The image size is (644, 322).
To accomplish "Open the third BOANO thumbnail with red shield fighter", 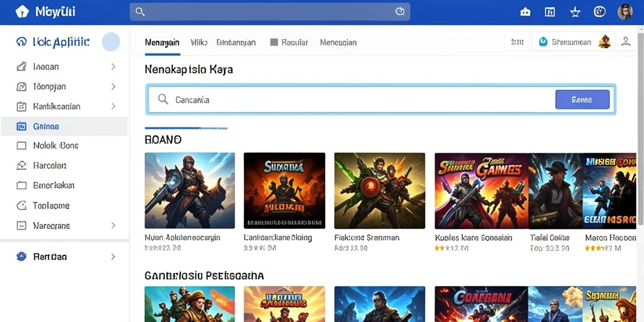I will (379, 191).
